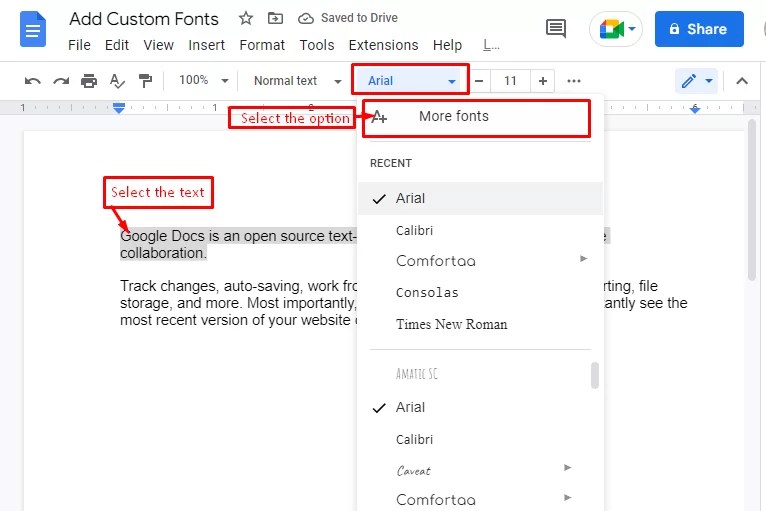The width and height of the screenshot is (766, 511).
Task: Open the Insert menu
Action: click(x=207, y=45)
